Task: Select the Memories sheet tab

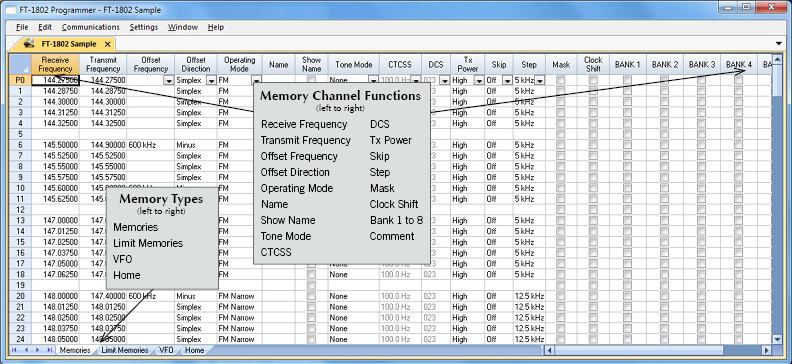Action: (x=74, y=350)
